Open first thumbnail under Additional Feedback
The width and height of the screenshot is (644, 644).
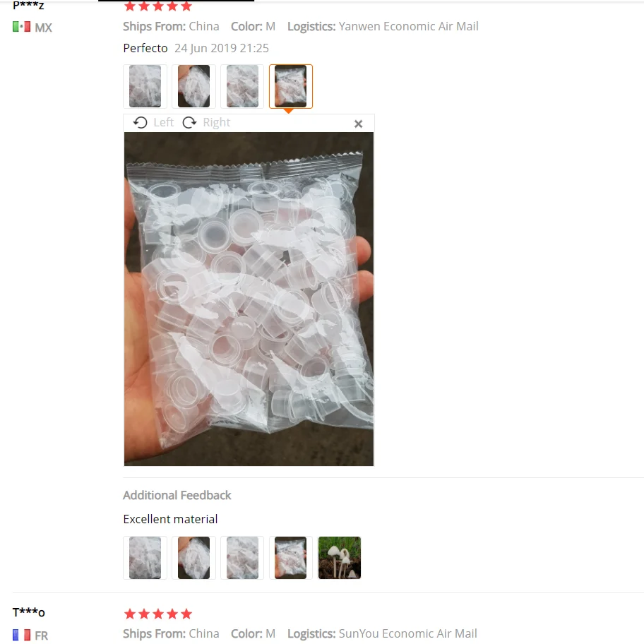tap(145, 558)
